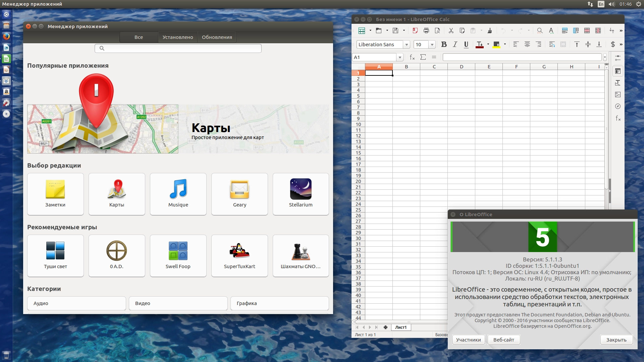Run the Spelling check icon
The image size is (644, 362).
click(551, 31)
